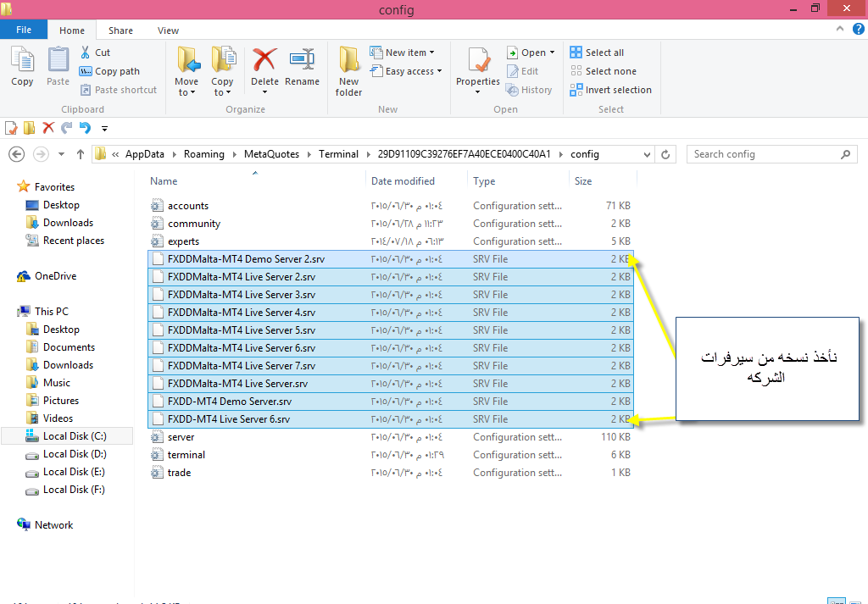
Task: Switch to the Share ribbon tab
Action: click(120, 30)
